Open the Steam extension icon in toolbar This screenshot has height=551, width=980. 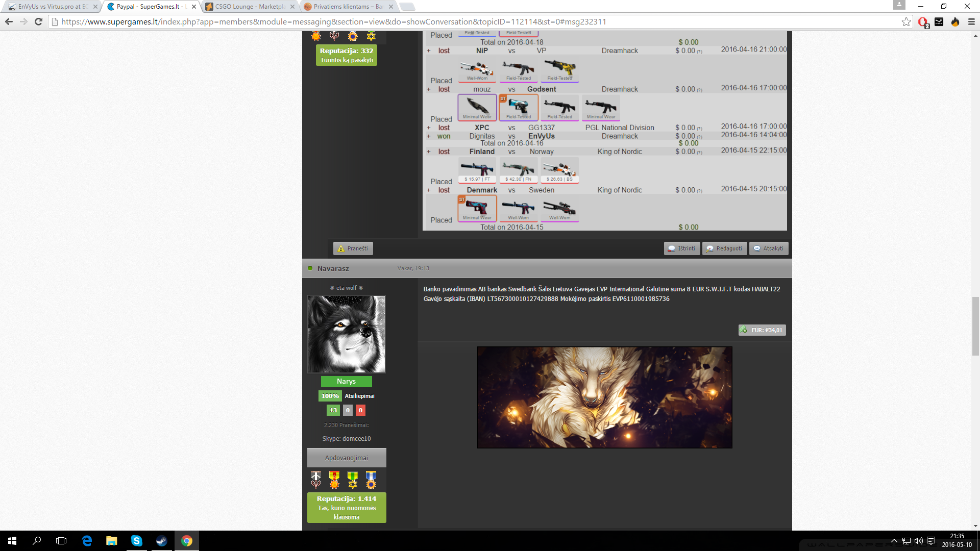(939, 22)
